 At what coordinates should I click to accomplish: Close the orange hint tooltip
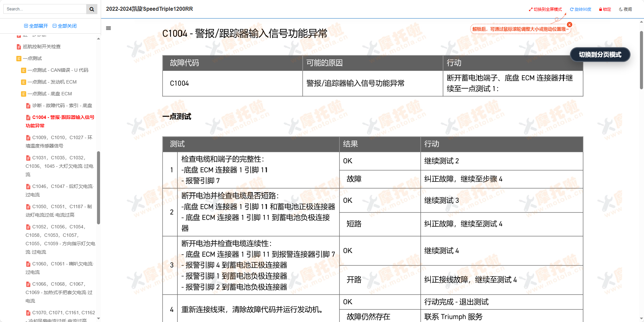coord(570,25)
